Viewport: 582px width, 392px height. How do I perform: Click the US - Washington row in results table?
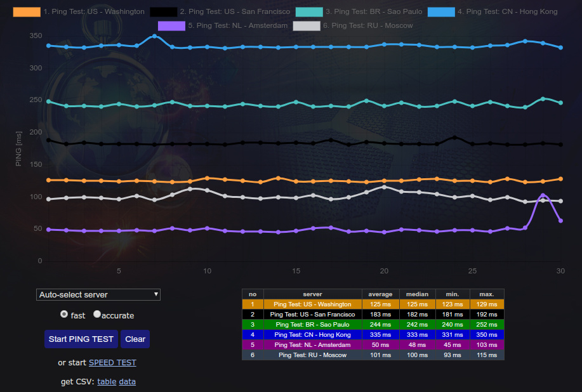pos(312,304)
